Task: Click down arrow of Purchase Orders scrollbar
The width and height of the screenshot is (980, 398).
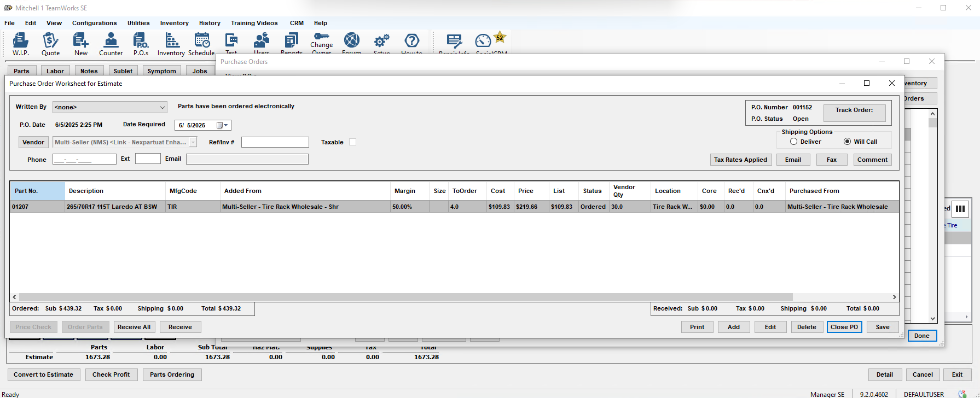Action: point(933,318)
